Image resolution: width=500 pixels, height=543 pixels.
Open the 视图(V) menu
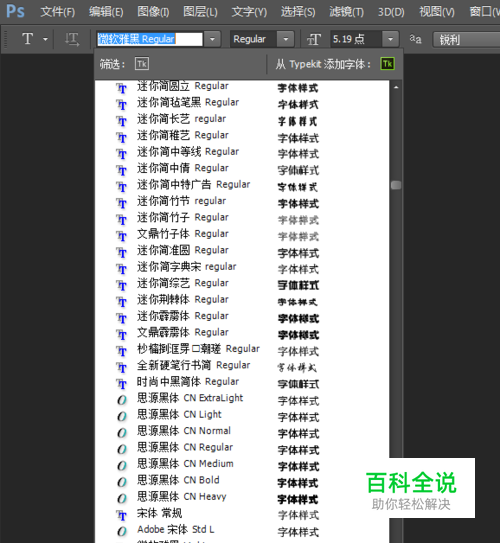437,12
